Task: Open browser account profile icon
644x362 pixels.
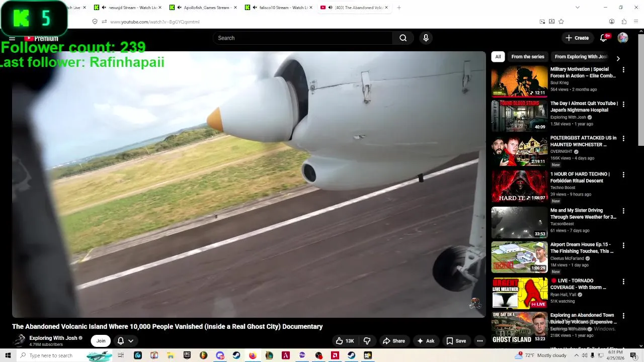Action: [612, 22]
